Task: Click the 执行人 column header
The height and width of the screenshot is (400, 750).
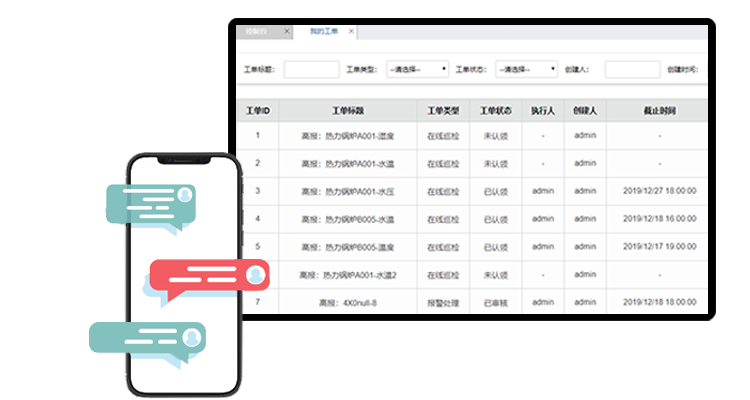Action: [543, 110]
